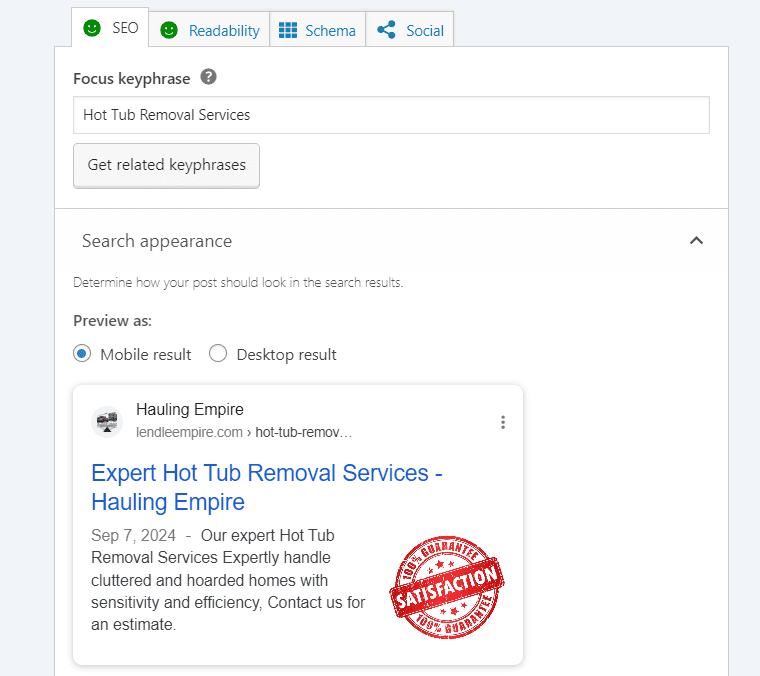Click the Schema grid icon
Viewport: 760px width, 676px height.
click(288, 30)
